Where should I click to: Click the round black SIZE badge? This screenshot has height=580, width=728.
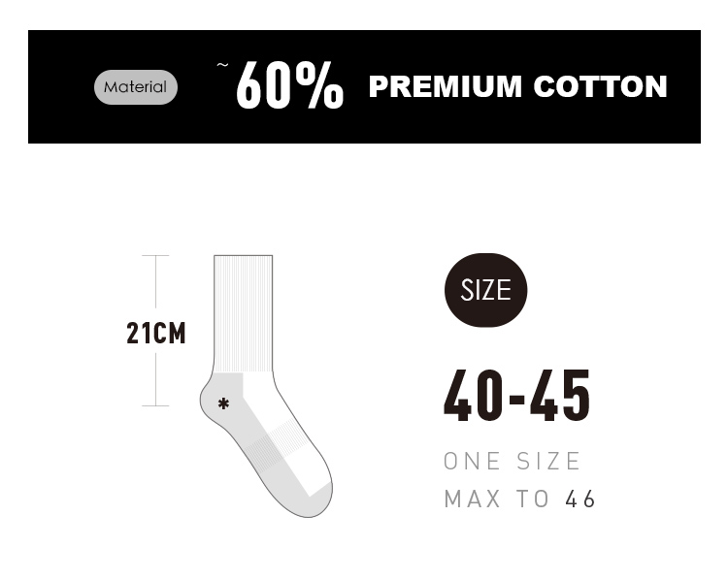(485, 290)
